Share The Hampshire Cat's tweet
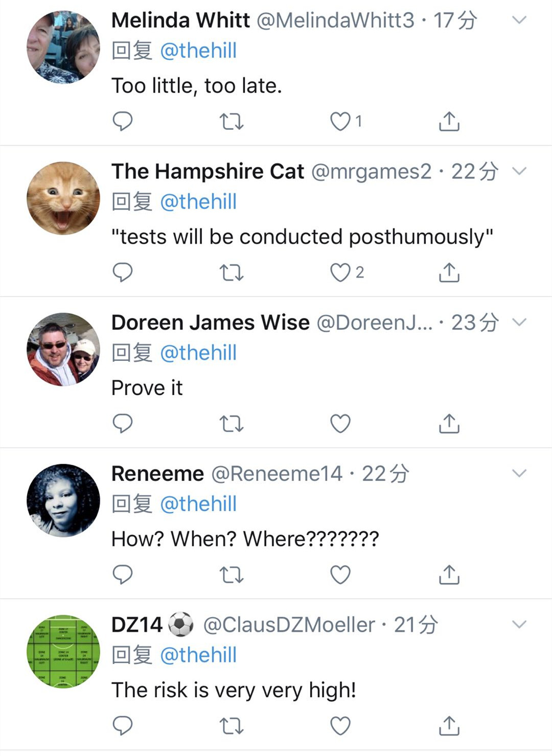The image size is (552, 756). coord(449,272)
